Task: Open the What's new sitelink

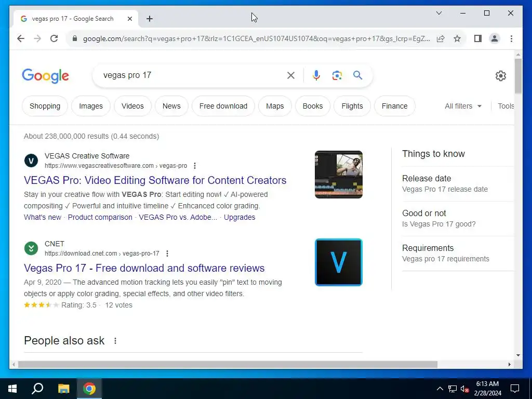Action: tap(43, 217)
